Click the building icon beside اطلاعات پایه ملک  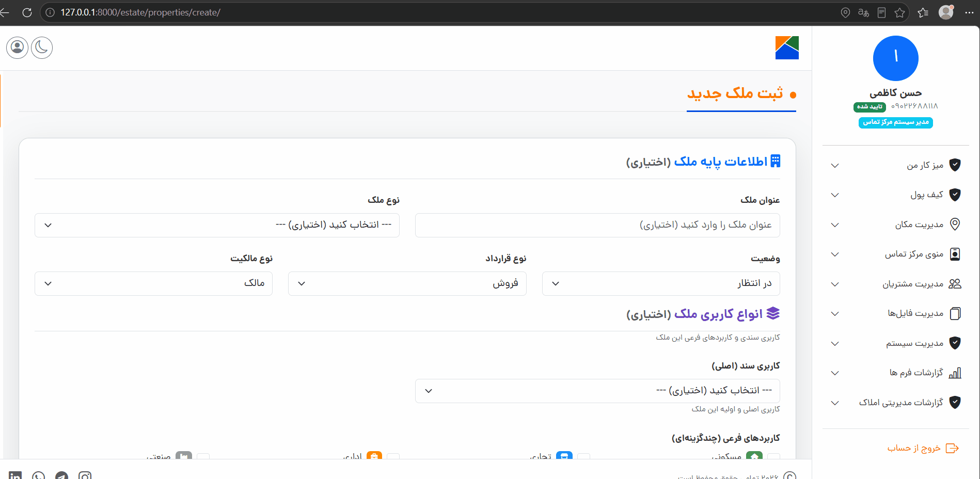775,161
